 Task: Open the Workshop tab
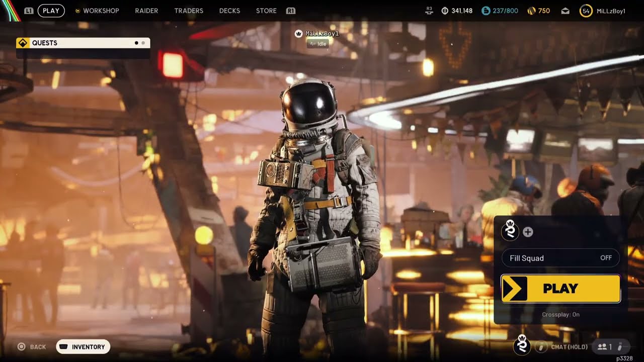(x=101, y=11)
